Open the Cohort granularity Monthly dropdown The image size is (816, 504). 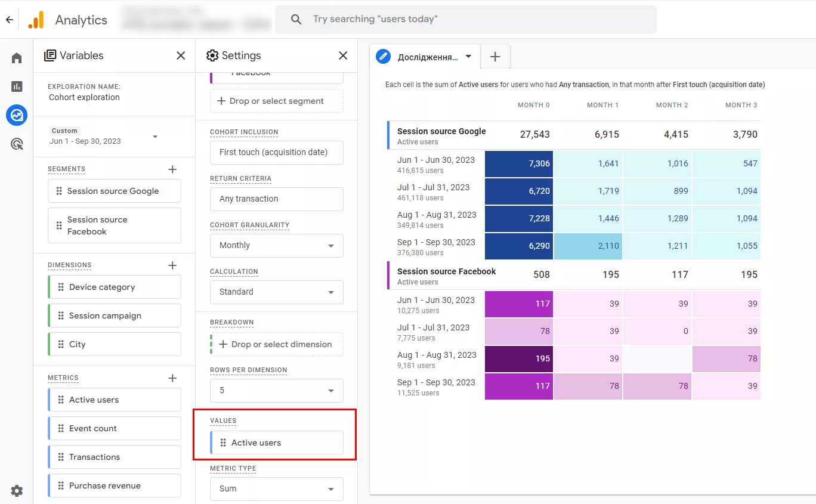[x=277, y=246]
